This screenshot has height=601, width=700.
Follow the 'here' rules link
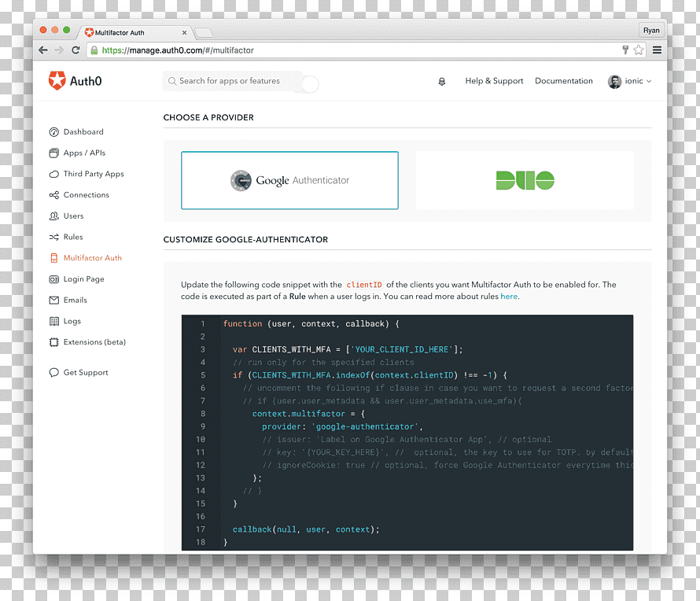coord(508,297)
